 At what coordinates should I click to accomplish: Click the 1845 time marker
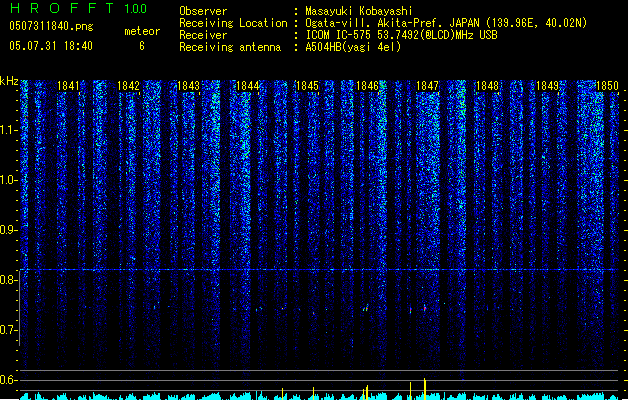click(308, 86)
